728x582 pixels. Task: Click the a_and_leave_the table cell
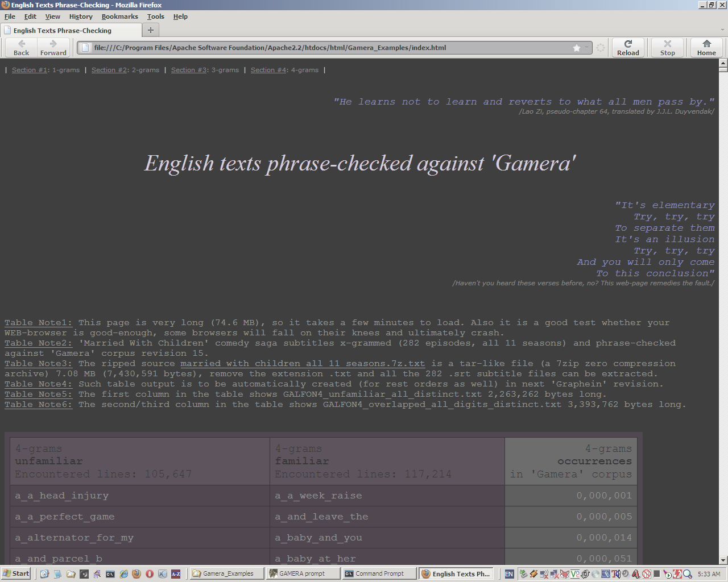387,517
